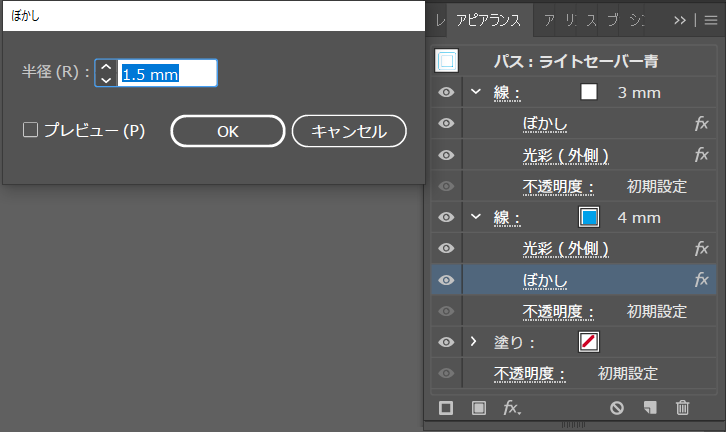Click fx icon on 光彩(外側) of 3 mm stroke
This screenshot has height=432, width=726.
point(701,155)
